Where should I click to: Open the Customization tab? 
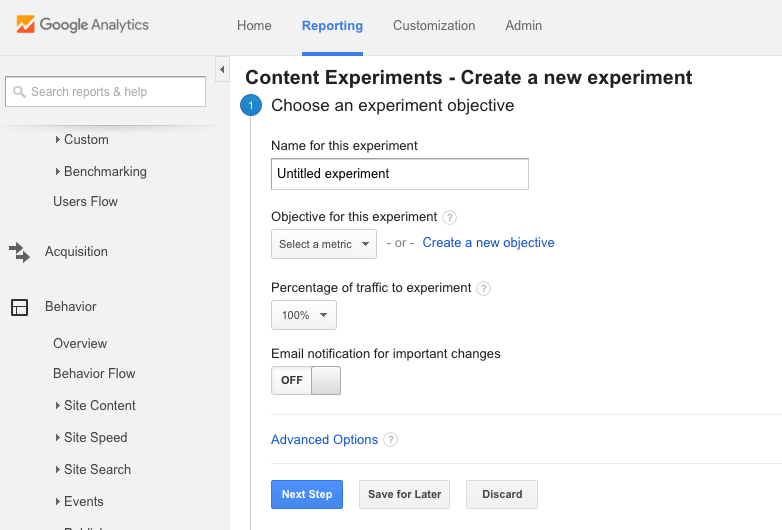tap(434, 25)
